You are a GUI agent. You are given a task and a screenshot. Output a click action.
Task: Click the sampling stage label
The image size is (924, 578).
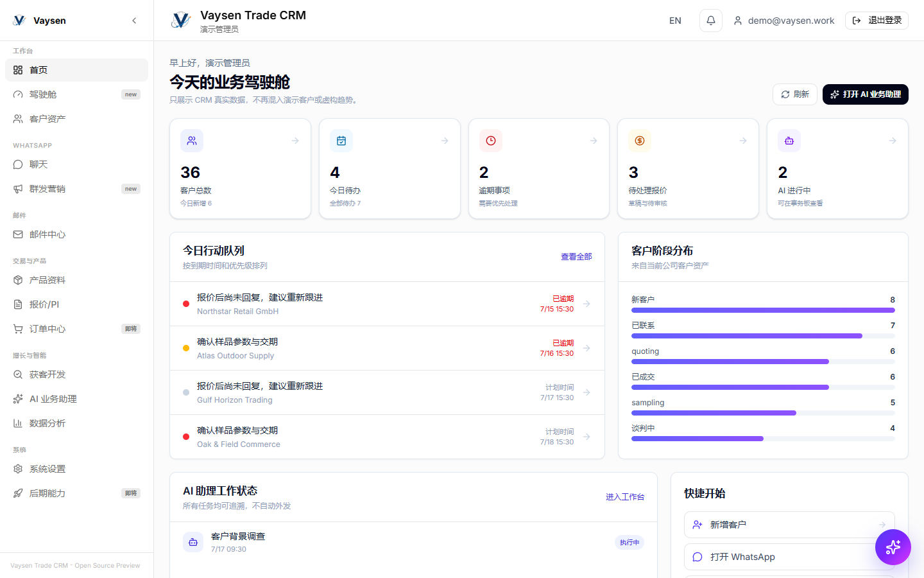click(648, 403)
